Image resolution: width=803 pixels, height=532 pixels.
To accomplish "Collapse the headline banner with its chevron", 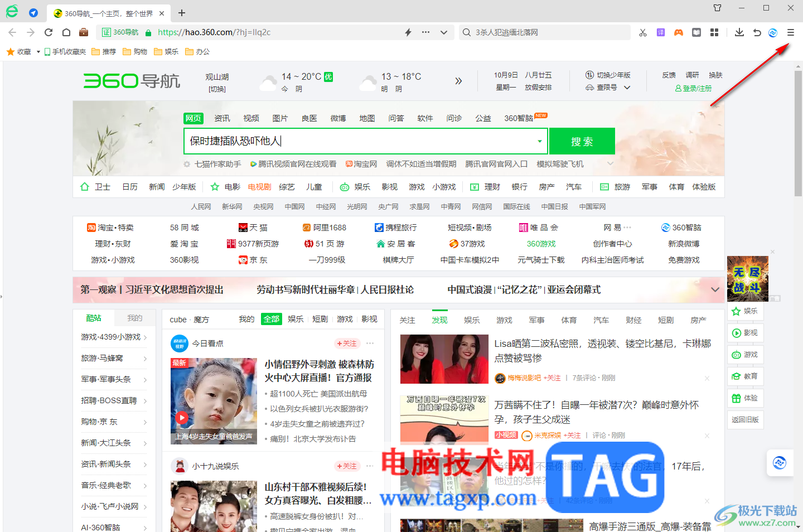I will [x=715, y=289].
